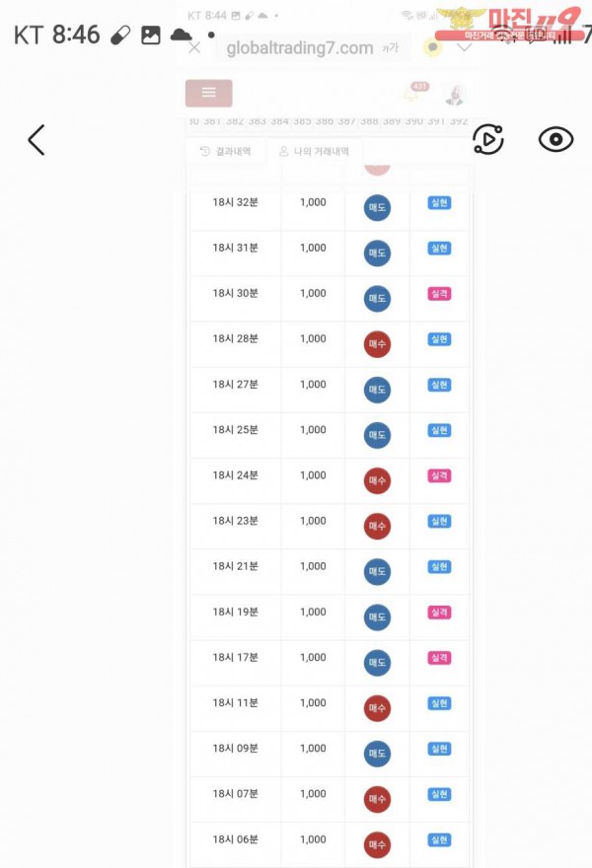The width and height of the screenshot is (592, 868).
Task: Expand the browser chevron dropdown
Action: pyautogui.click(x=464, y=47)
